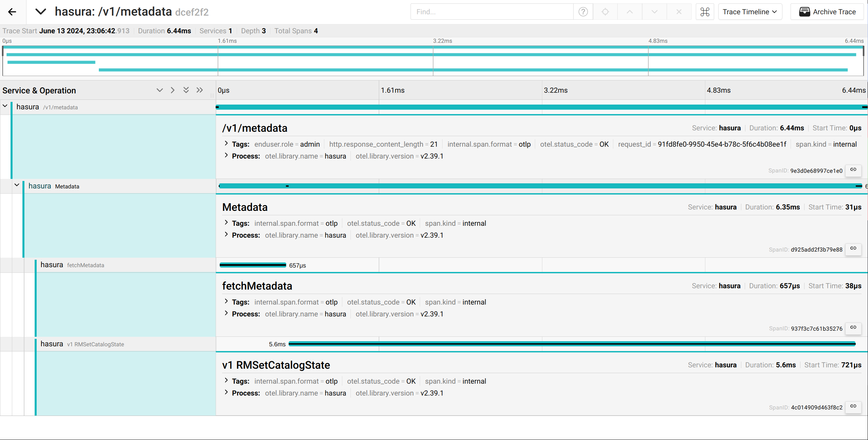Collapse the hasura Metadata span children
The height and width of the screenshot is (440, 868).
(x=17, y=185)
